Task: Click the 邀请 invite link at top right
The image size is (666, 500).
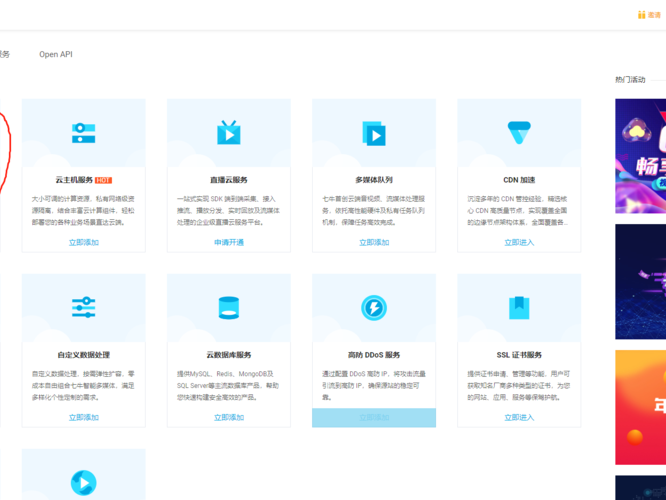Action: (x=654, y=15)
